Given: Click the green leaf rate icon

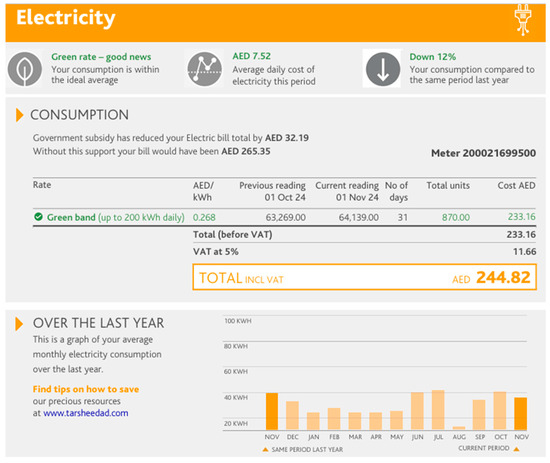Looking at the screenshot, I should (x=25, y=69).
